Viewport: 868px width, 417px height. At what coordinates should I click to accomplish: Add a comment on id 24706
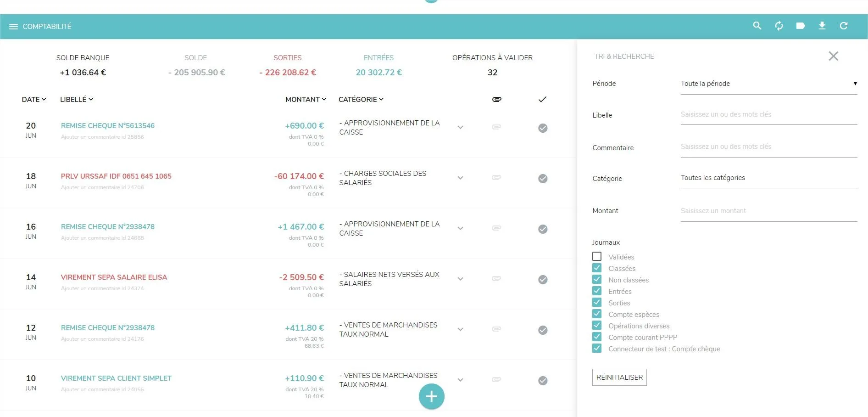pyautogui.click(x=102, y=187)
